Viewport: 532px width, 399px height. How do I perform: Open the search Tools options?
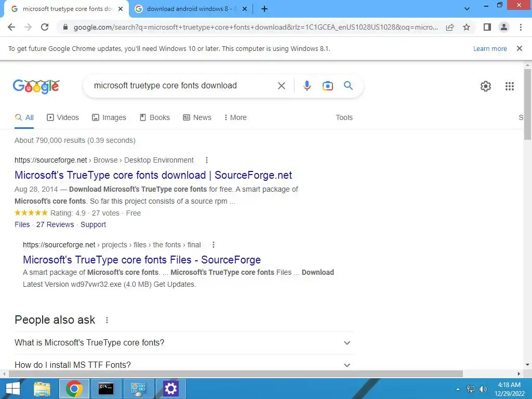[344, 117]
